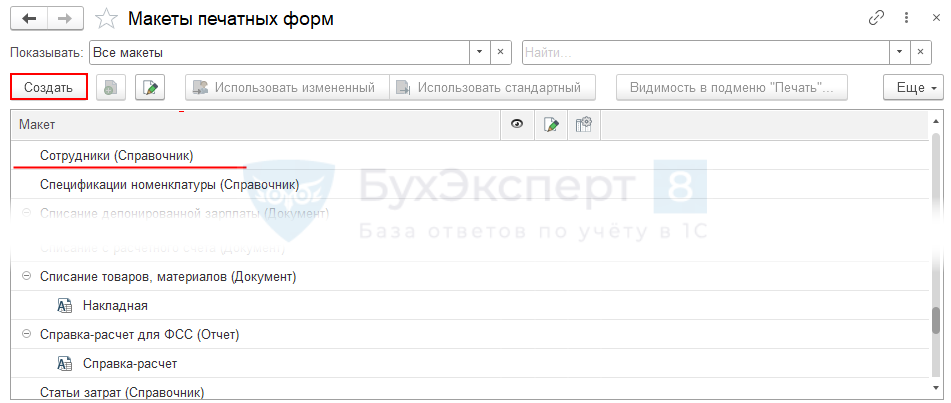The width and height of the screenshot is (951, 403).
Task: Open the Показывать filter dropdown list
Action: pos(479,51)
